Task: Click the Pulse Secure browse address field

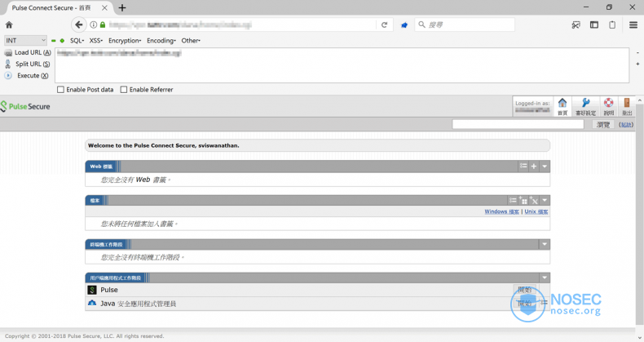Action: coord(518,125)
